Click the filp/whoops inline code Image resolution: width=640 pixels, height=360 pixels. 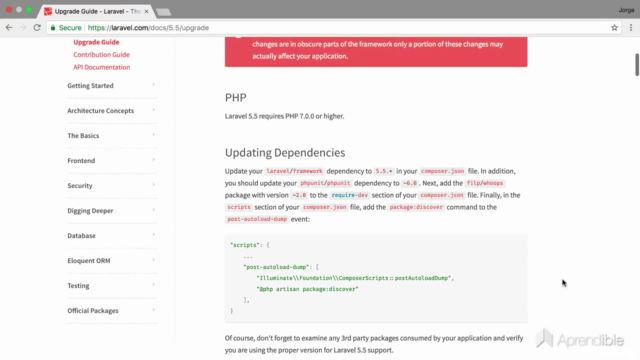485,183
